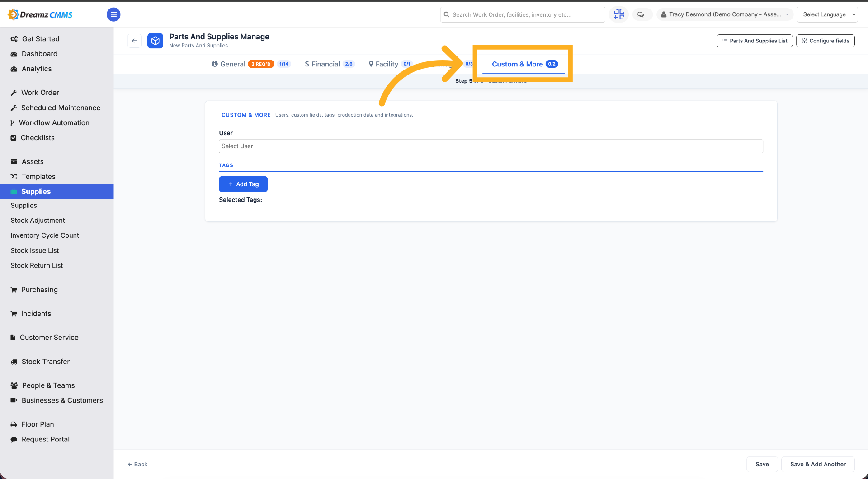Click the Dreamz CMMS logo
868x479 pixels.
pyautogui.click(x=40, y=14)
